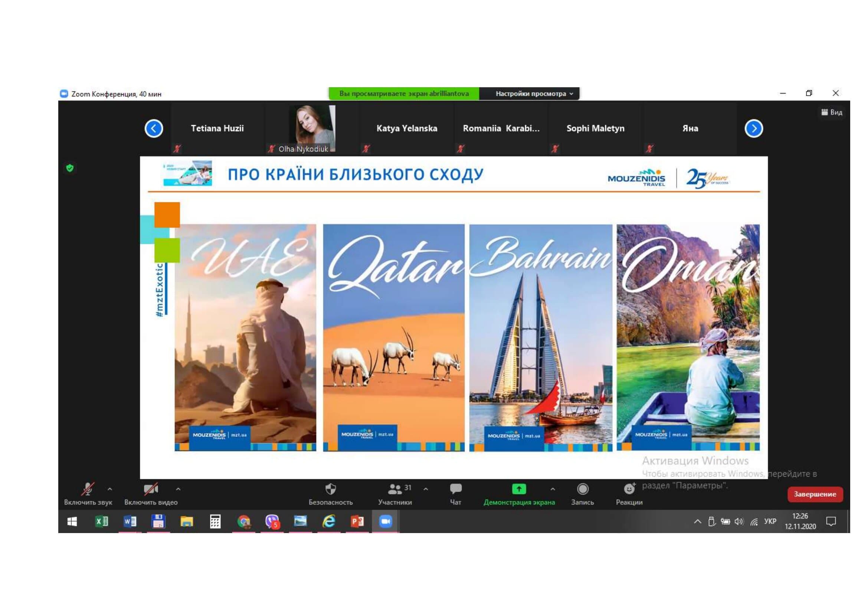This screenshot has width=868, height=614.
Task: Click the green Share Screen icon
Action: (x=519, y=489)
